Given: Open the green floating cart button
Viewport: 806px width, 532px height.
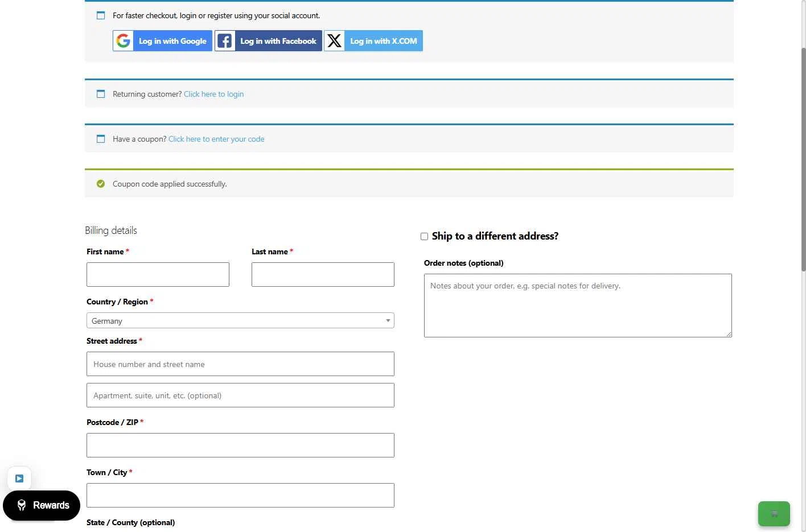Looking at the screenshot, I should tap(774, 514).
